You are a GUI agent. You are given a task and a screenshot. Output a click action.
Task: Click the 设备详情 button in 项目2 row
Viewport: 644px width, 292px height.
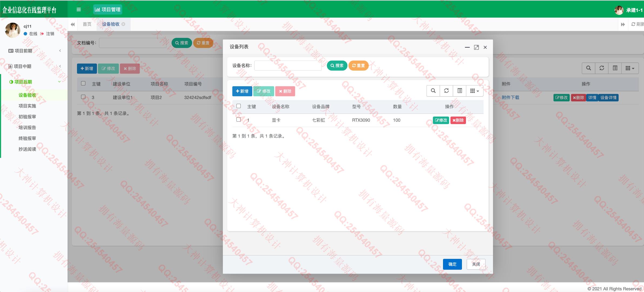tap(608, 98)
